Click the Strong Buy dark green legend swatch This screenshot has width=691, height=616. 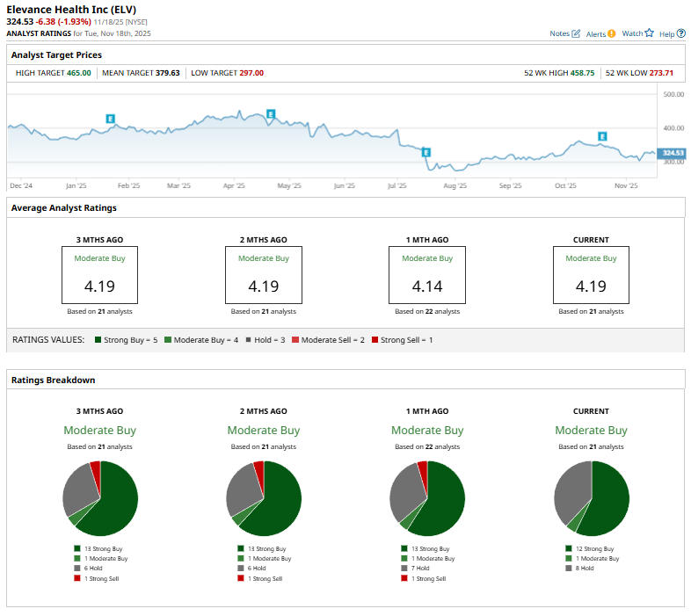click(x=98, y=340)
